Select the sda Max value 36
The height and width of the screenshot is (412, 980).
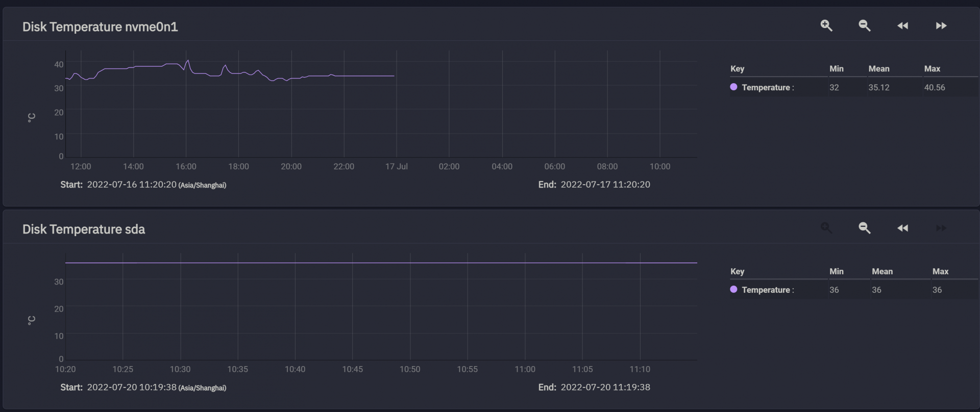(x=937, y=290)
